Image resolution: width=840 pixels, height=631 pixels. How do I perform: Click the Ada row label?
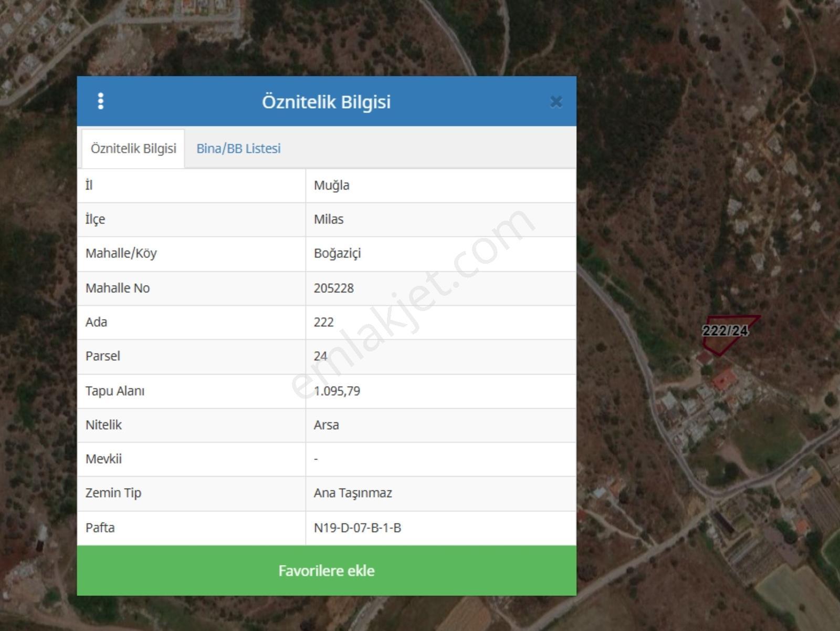click(x=96, y=322)
